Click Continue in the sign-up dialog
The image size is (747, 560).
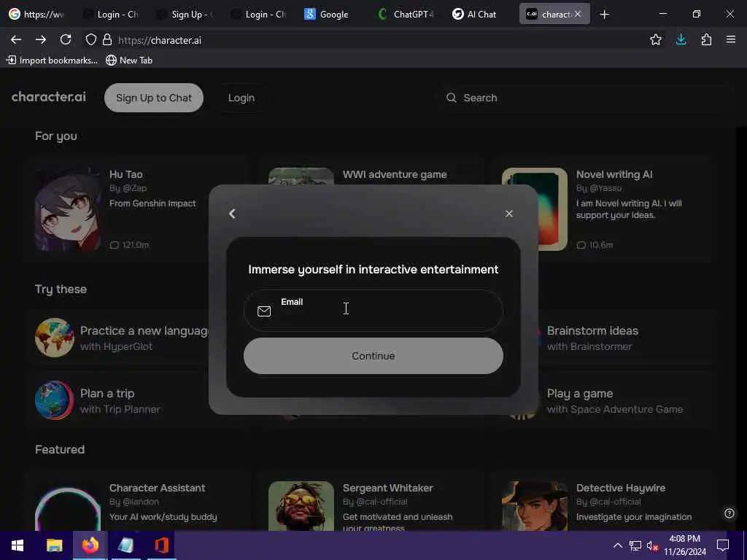(x=373, y=356)
